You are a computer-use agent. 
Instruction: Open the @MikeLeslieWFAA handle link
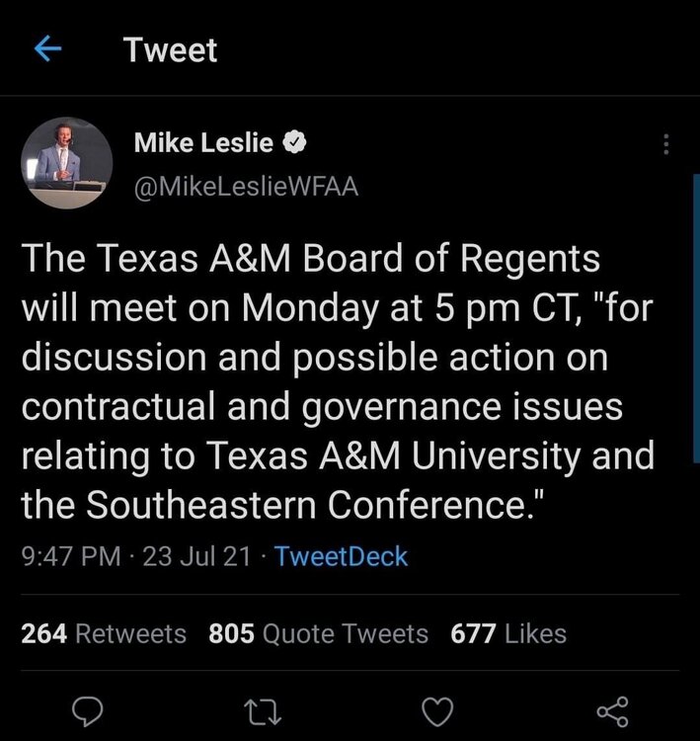point(246,185)
